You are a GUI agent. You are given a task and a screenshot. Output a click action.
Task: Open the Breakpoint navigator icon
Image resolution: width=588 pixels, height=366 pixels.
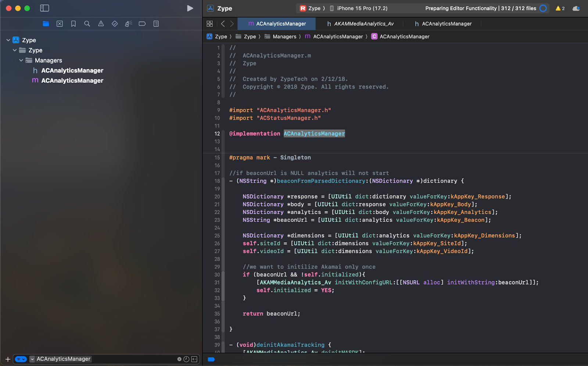tap(142, 24)
